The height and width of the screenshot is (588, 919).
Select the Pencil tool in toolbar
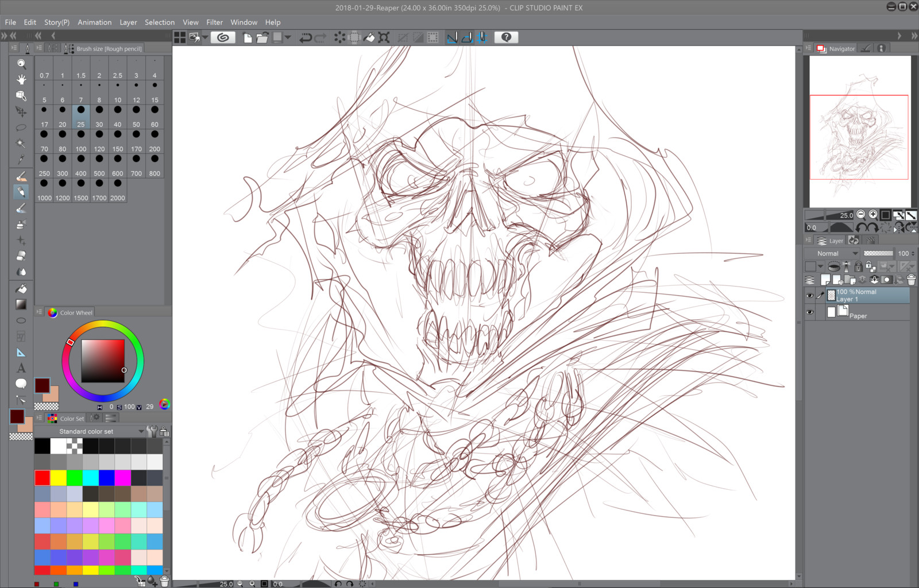click(21, 192)
